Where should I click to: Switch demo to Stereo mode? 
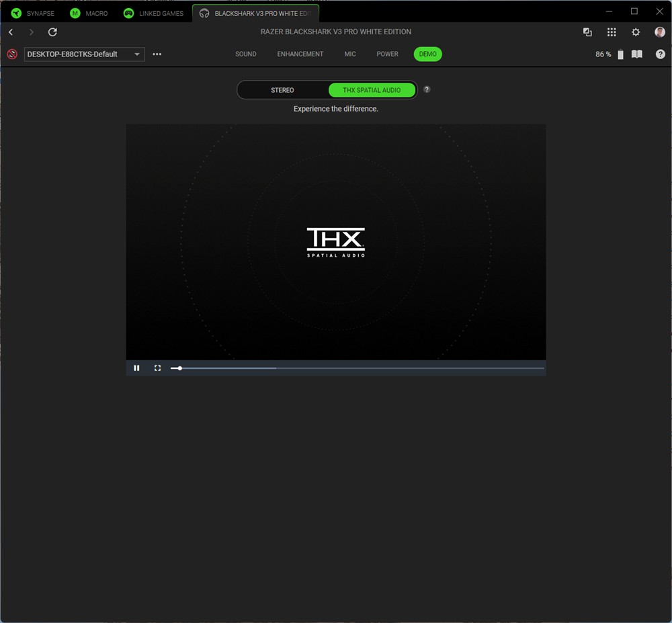point(282,90)
